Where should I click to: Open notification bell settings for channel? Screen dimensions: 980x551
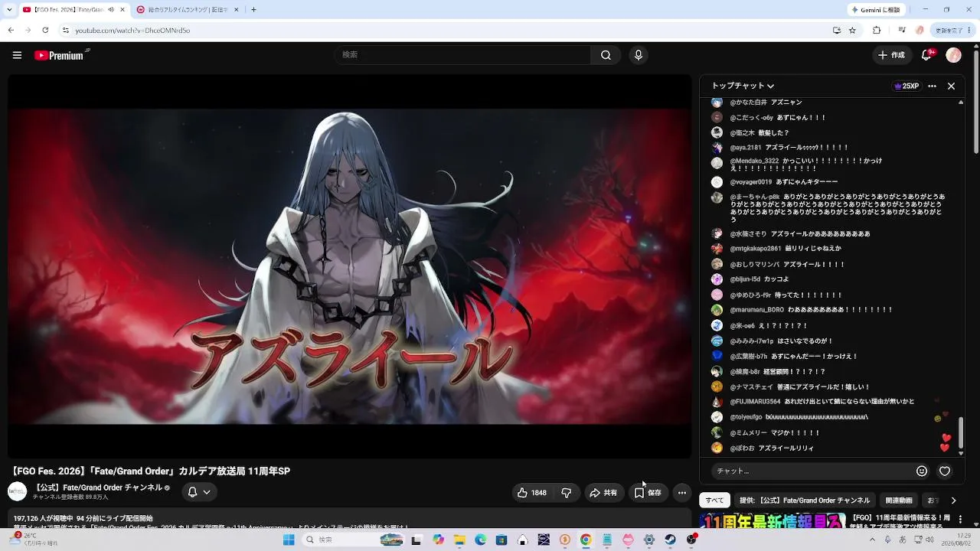point(199,492)
